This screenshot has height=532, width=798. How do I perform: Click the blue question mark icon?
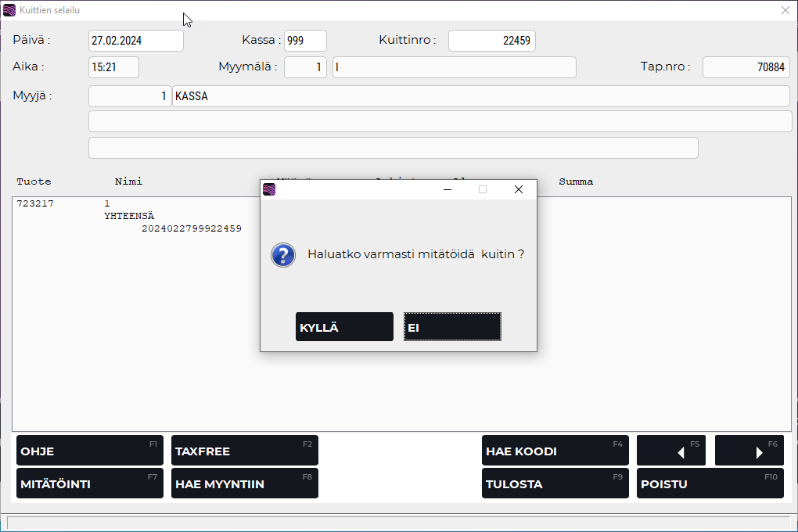click(282, 254)
